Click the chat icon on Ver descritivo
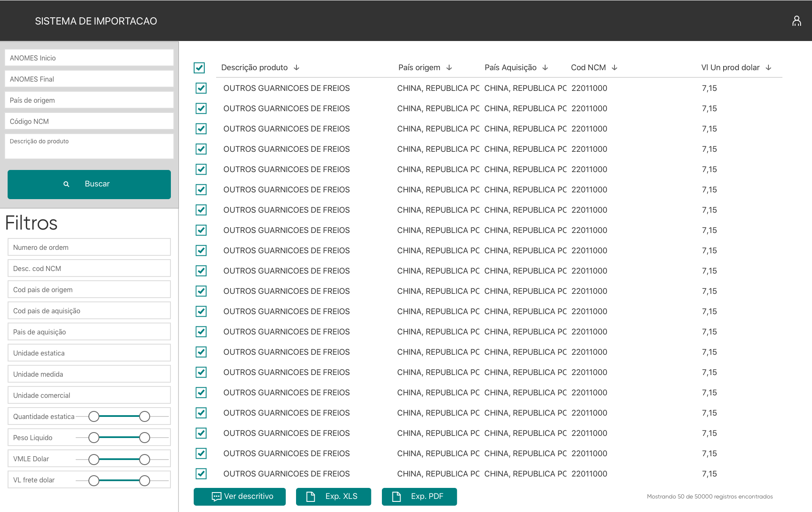Screen dimensions: 812x512 point(216,496)
